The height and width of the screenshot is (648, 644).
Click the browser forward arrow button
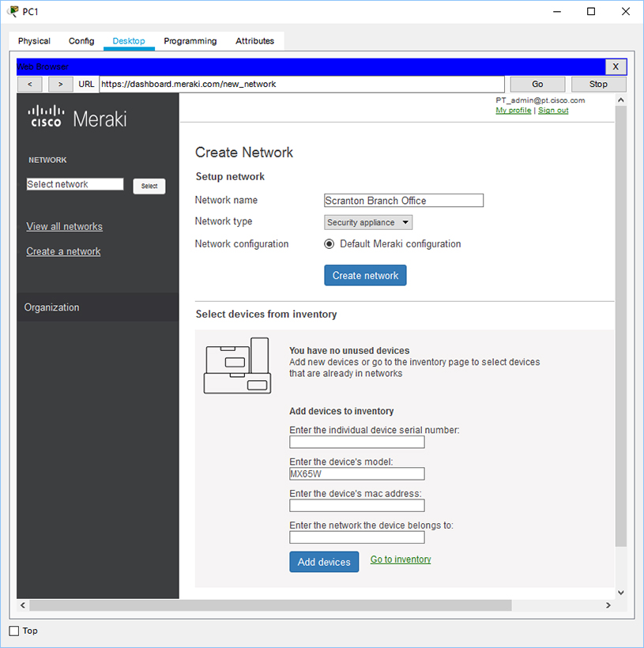[61, 85]
